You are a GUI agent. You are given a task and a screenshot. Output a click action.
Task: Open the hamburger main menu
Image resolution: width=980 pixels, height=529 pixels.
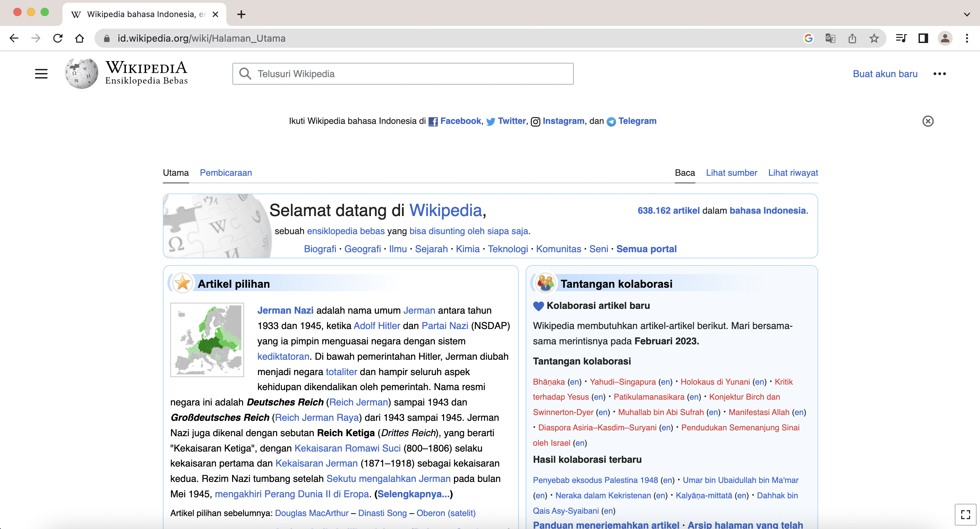(41, 73)
